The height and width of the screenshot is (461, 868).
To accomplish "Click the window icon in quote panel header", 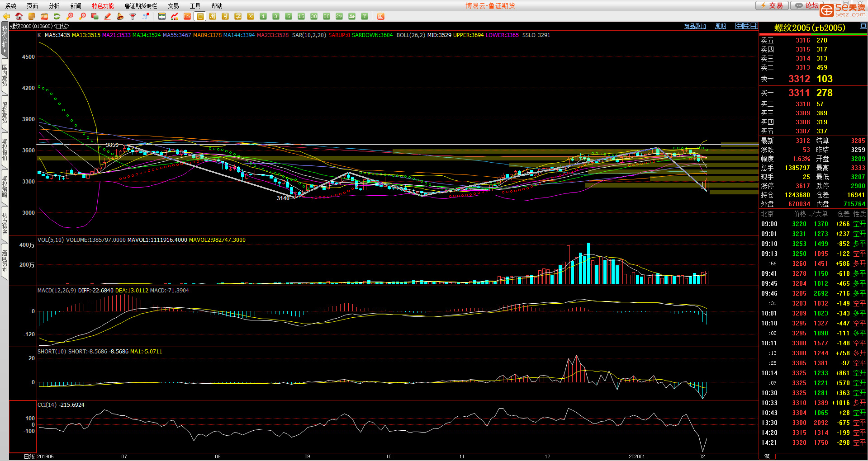I will click(x=863, y=26).
